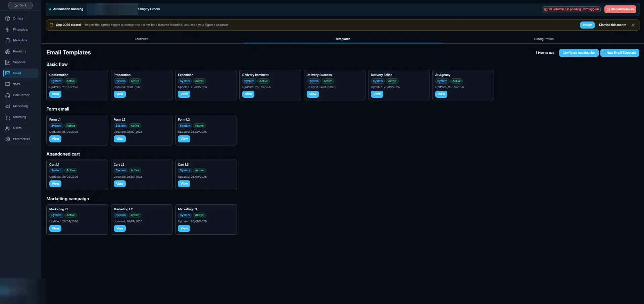
Task: View the Confirmation template
Action: [55, 94]
